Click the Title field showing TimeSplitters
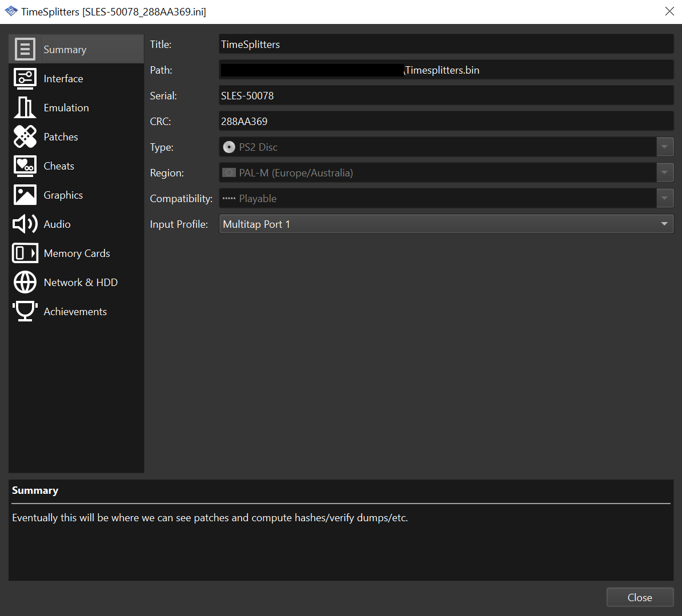The image size is (682, 616). pyautogui.click(x=446, y=43)
